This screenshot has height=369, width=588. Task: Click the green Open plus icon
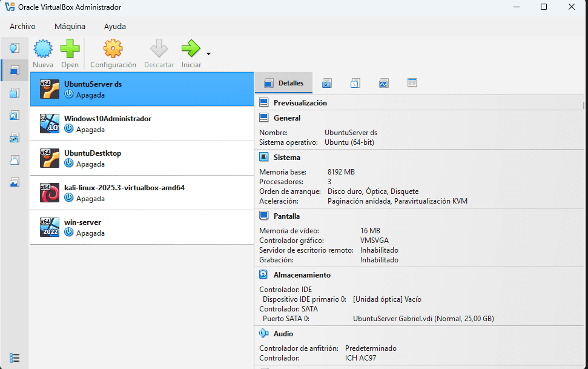coord(70,48)
